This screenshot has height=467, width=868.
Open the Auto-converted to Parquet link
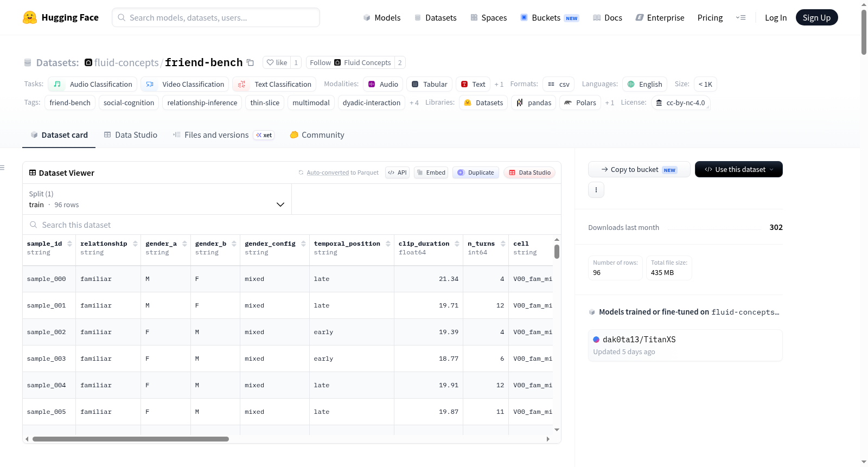pos(328,172)
